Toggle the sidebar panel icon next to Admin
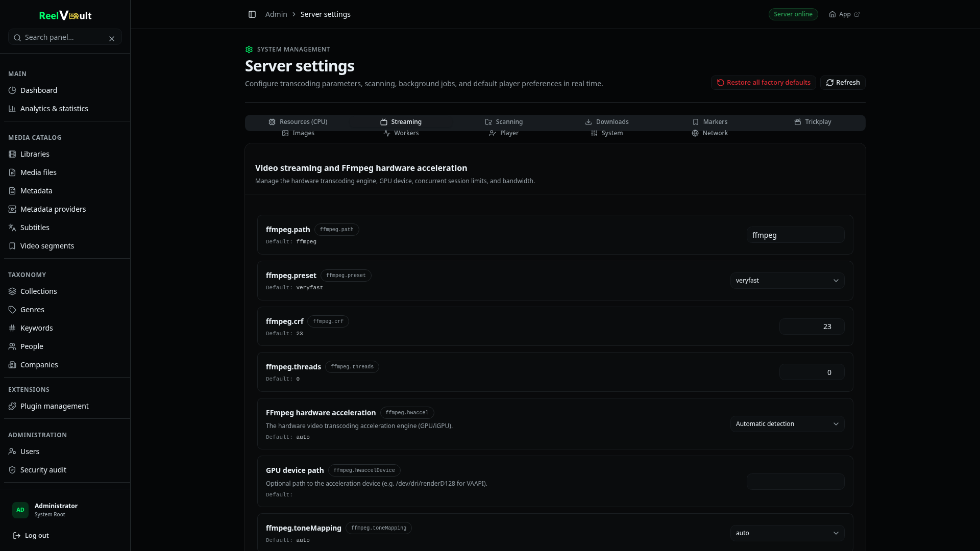The image size is (980, 551). pos(252,14)
